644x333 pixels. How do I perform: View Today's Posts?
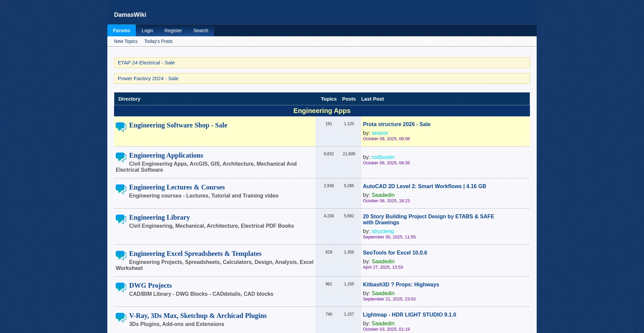pos(158,41)
